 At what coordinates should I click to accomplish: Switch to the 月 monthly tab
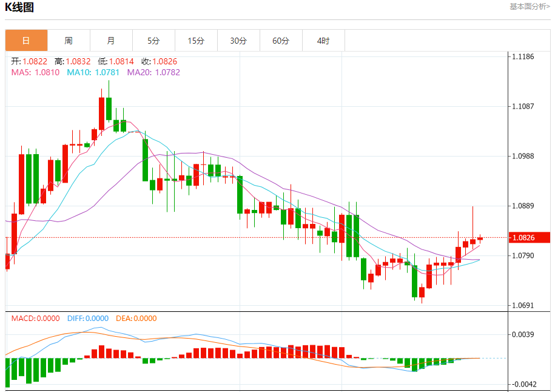[x=111, y=41]
